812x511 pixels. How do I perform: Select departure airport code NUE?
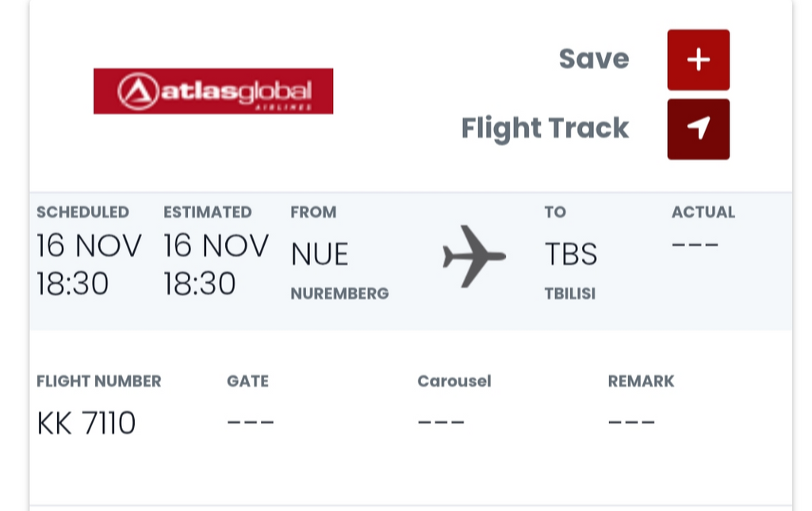tap(320, 255)
